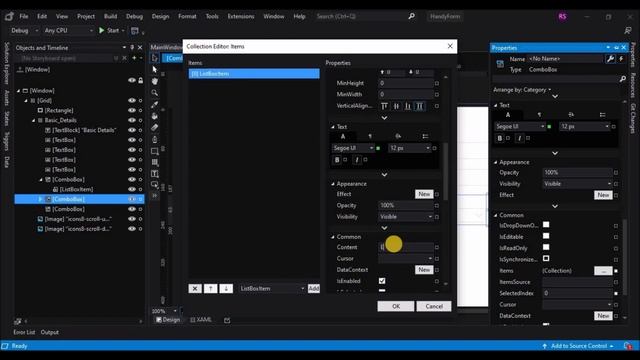Open the Cursor dropdown in Collection Editor
Viewport: 640px width, 360px height.
point(406,258)
